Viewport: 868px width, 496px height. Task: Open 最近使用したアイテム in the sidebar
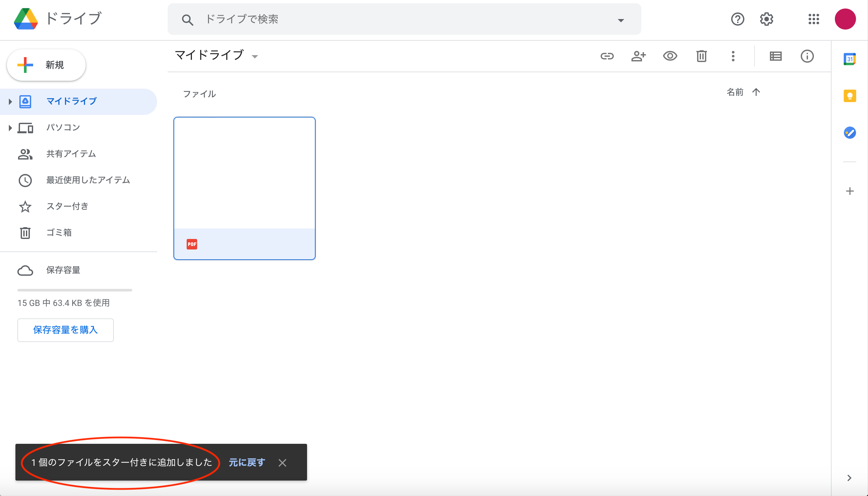point(78,180)
